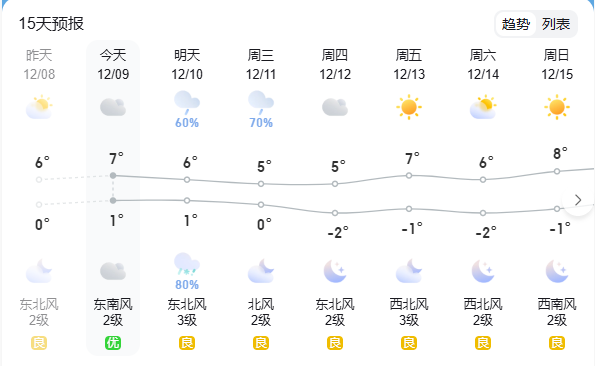595x366 pixels.
Task: Switch to the 趋势 trend view
Action: [516, 24]
